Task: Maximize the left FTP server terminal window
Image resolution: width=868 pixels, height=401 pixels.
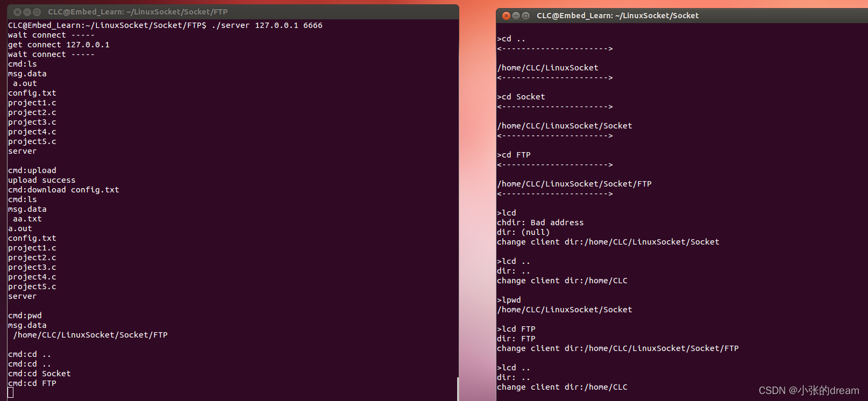Action: pyautogui.click(x=37, y=12)
